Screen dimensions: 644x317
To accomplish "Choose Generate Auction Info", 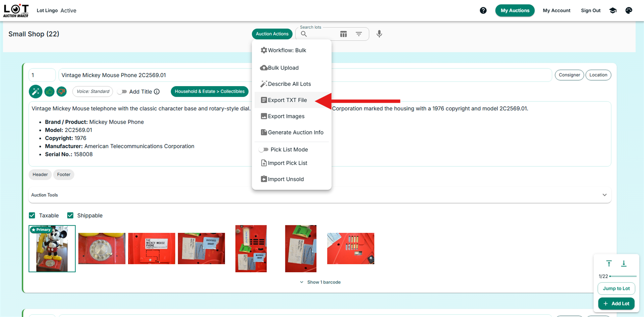I will pyautogui.click(x=292, y=132).
